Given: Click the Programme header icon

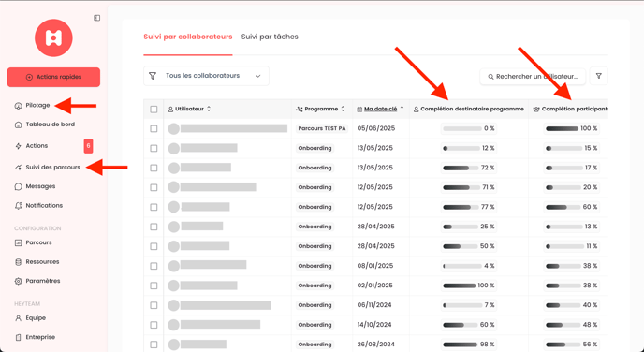Looking at the screenshot, I should coord(299,110).
